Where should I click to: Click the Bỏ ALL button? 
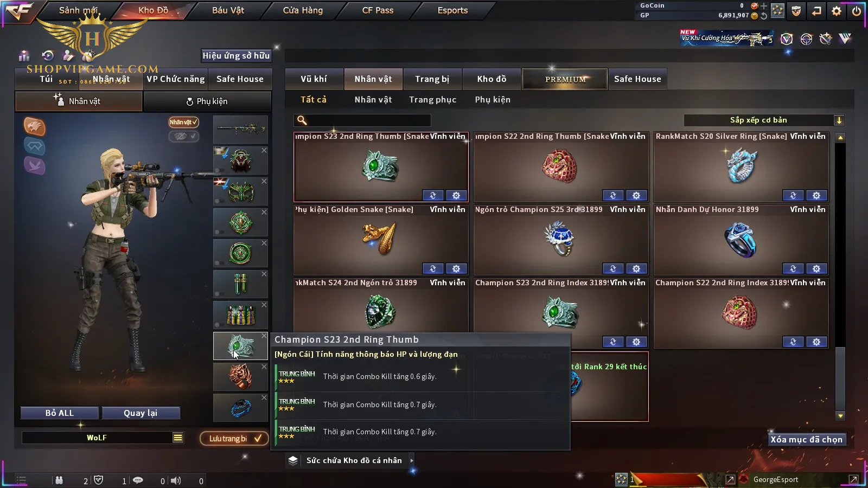click(x=60, y=413)
